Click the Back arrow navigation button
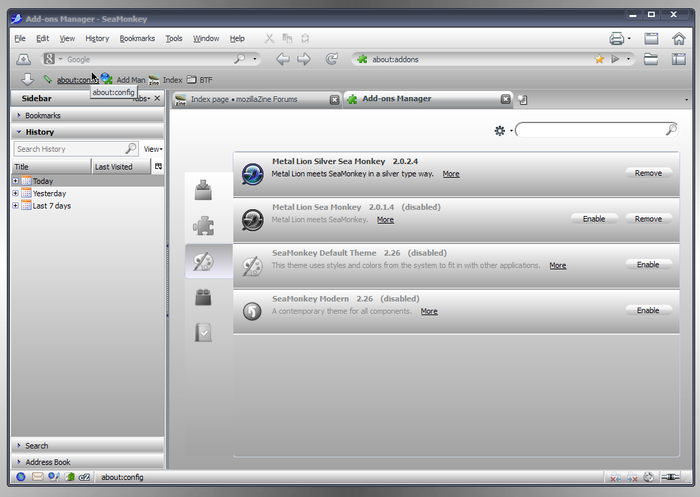 (x=283, y=59)
